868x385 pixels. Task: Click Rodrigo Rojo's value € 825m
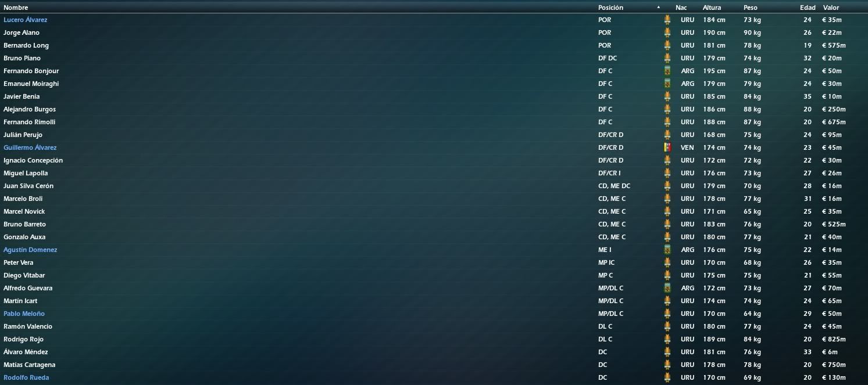pyautogui.click(x=834, y=339)
